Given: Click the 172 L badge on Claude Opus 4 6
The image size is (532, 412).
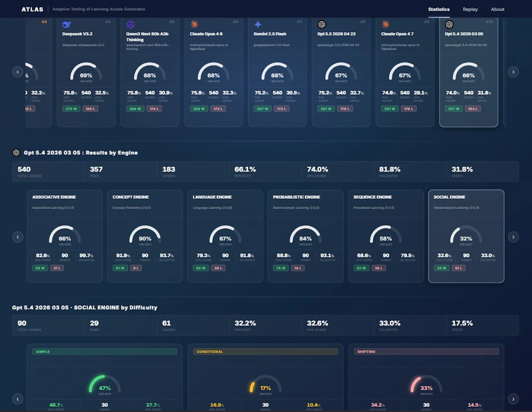Looking at the screenshot, I should pos(218,109).
